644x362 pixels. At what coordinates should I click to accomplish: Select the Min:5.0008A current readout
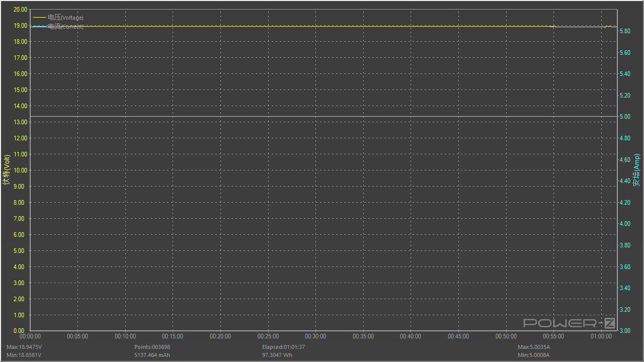[x=533, y=355]
